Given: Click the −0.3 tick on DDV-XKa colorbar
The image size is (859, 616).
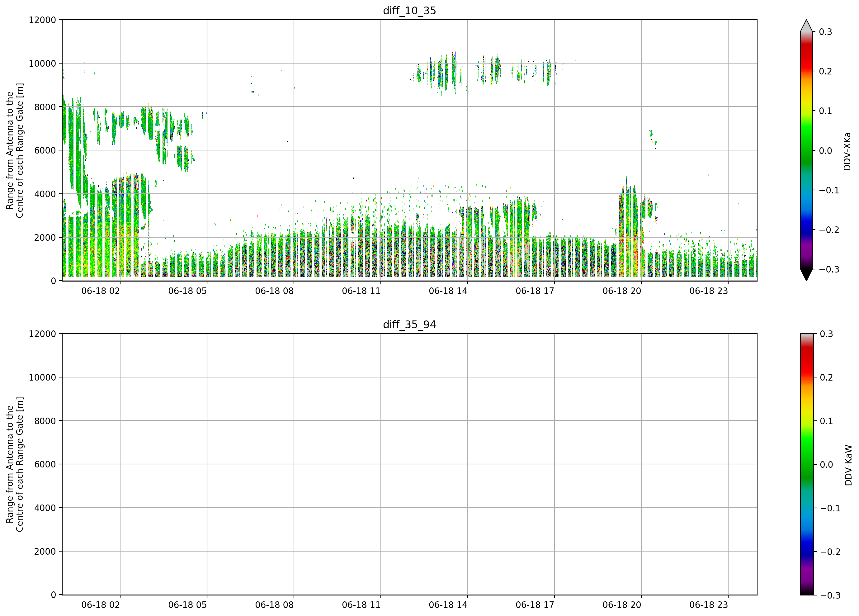Looking at the screenshot, I should 829,269.
